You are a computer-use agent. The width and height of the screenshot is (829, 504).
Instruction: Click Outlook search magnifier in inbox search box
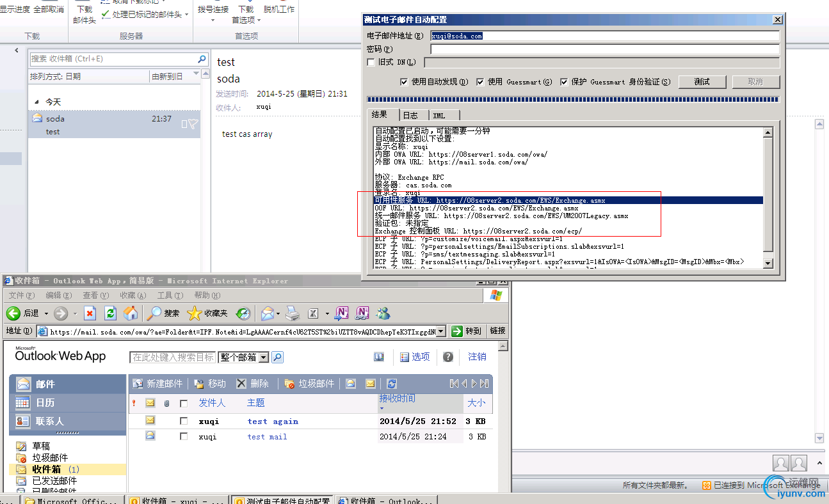click(x=202, y=59)
